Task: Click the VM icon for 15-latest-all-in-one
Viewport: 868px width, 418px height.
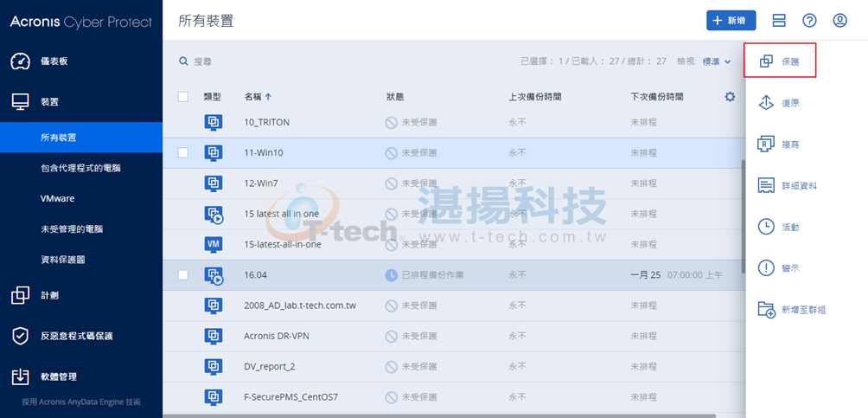Action: click(x=214, y=244)
